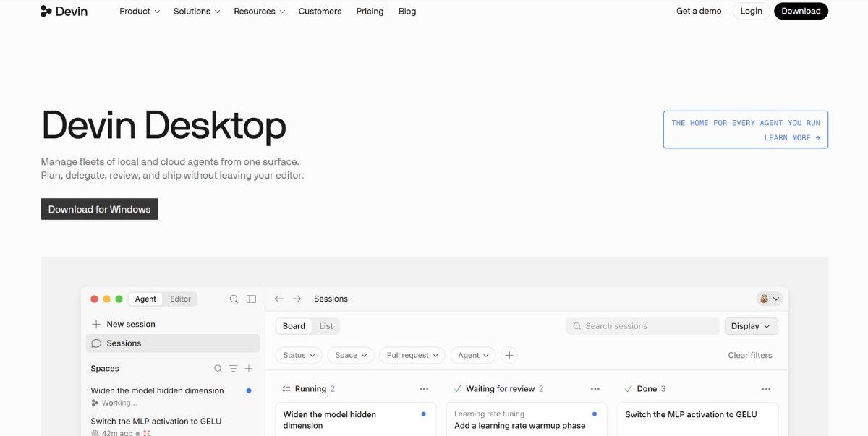The width and height of the screenshot is (868, 436).
Task: Expand the Resources navigation menu
Action: (x=260, y=11)
